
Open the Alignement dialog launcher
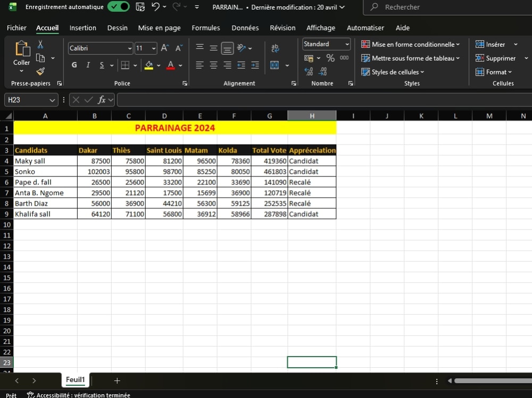(x=294, y=83)
